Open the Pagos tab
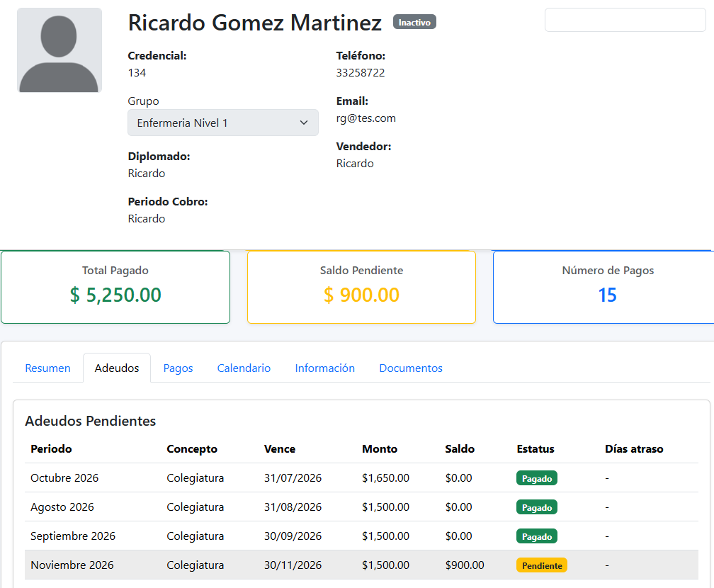The height and width of the screenshot is (588, 714). (x=178, y=368)
